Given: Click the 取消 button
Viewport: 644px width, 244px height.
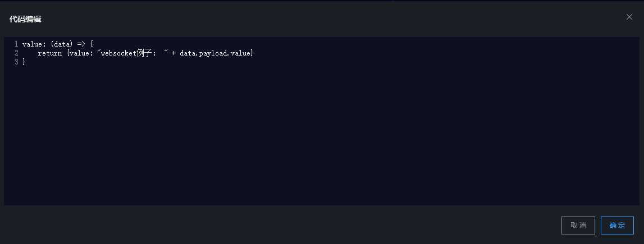Looking at the screenshot, I should [578, 225].
